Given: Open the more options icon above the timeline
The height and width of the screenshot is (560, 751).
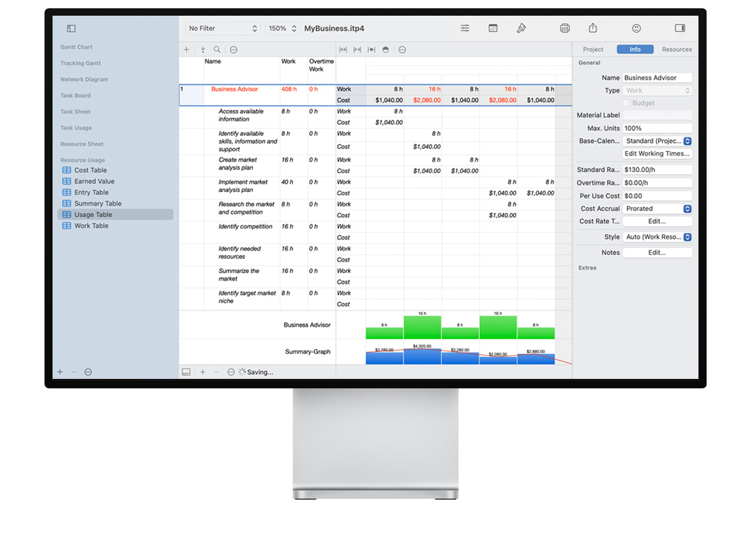Looking at the screenshot, I should point(402,50).
